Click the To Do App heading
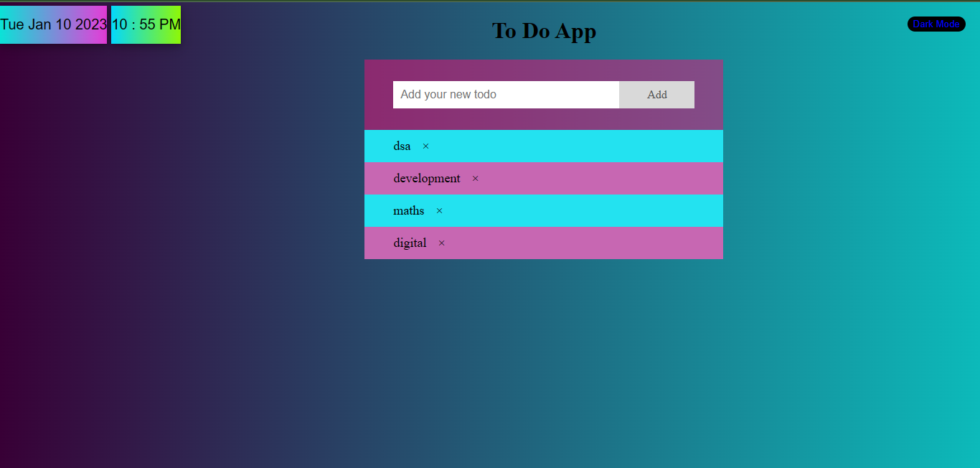980x468 pixels. point(544,31)
